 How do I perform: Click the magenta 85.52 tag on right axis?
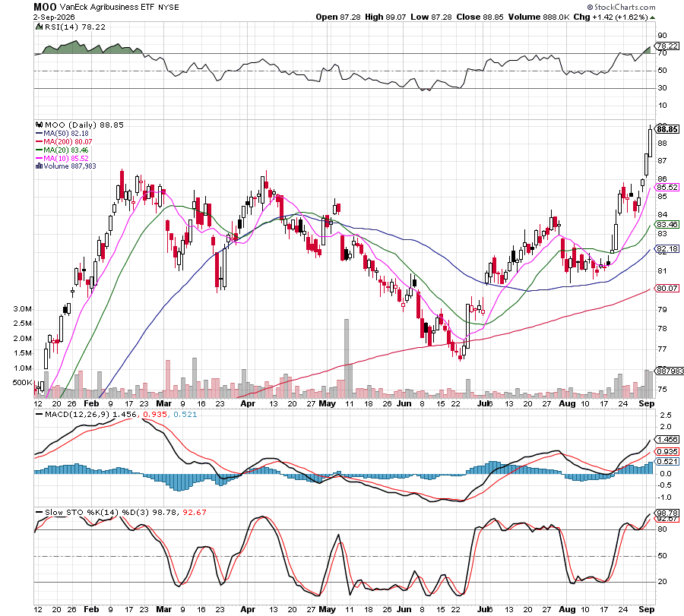(667, 188)
